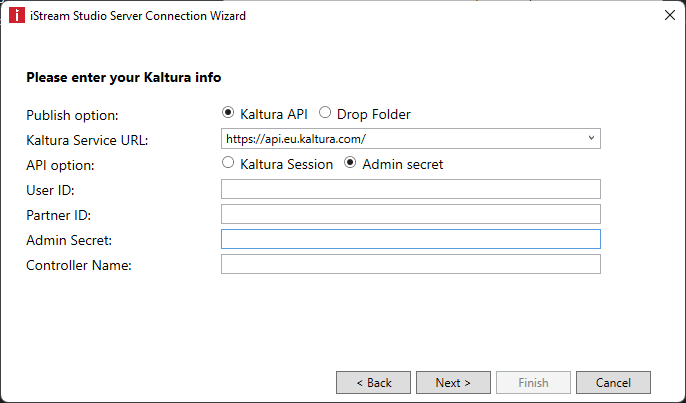Expand the Kaltura Service URL dropdown arrow
This screenshot has height=403, width=686.
(591, 138)
